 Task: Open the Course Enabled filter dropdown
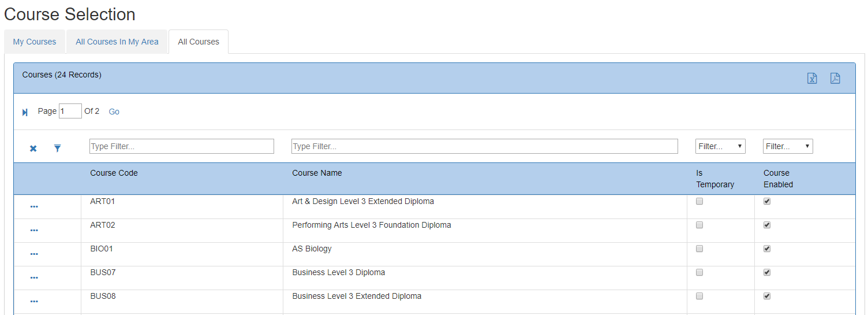pyautogui.click(x=788, y=146)
